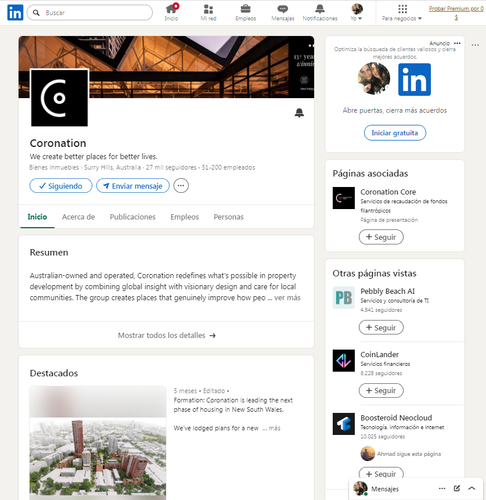Open the three dots menu beside the ad card
Viewport: 486px width, 500px height.
click(475, 45)
